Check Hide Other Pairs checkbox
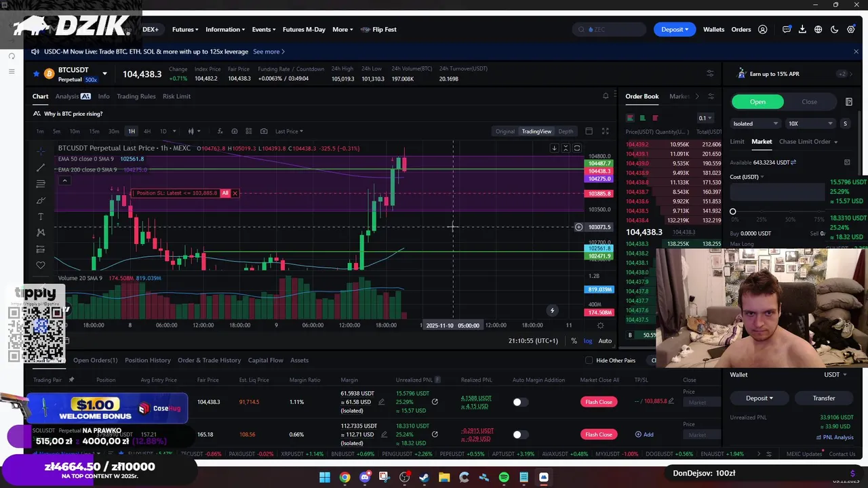 point(589,361)
